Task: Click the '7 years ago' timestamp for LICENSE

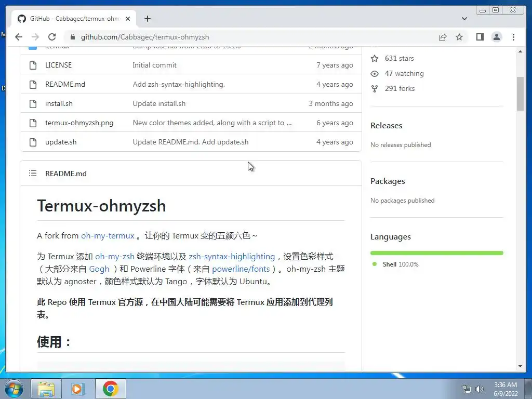Action: point(335,65)
